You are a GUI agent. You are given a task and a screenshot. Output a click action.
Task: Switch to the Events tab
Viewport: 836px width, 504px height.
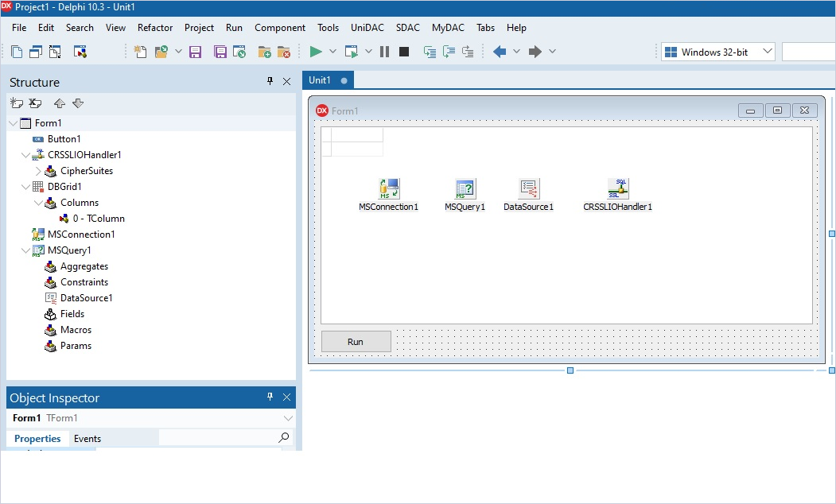[x=87, y=438]
